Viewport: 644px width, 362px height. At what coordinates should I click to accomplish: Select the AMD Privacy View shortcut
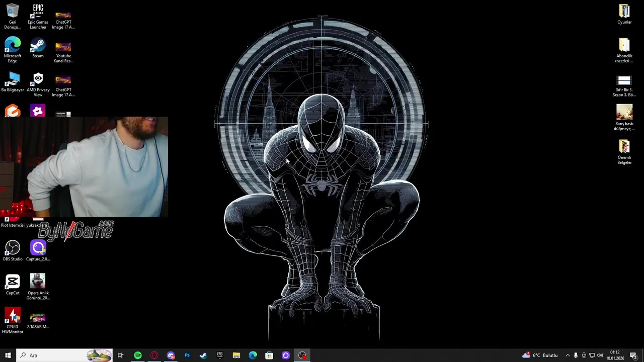pos(38,84)
